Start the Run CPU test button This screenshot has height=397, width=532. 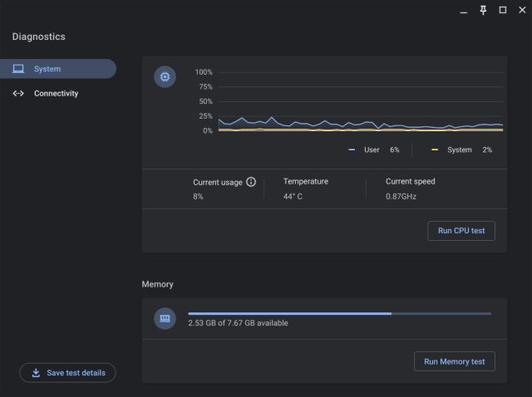461,231
